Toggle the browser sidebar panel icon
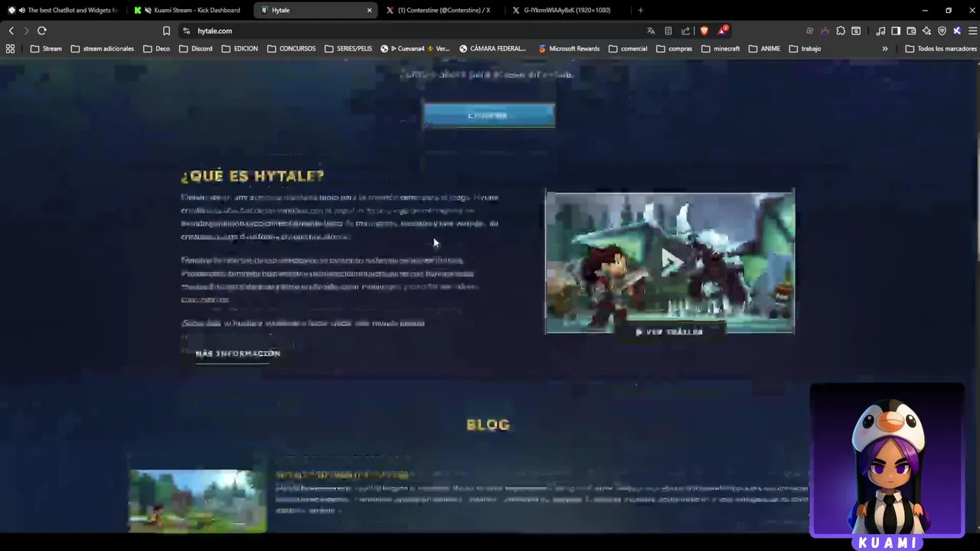 click(896, 31)
